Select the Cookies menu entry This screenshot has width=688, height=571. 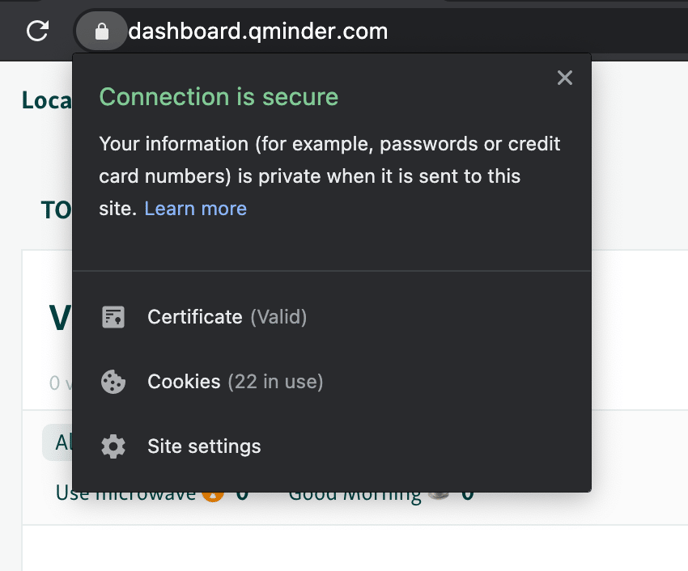click(184, 382)
